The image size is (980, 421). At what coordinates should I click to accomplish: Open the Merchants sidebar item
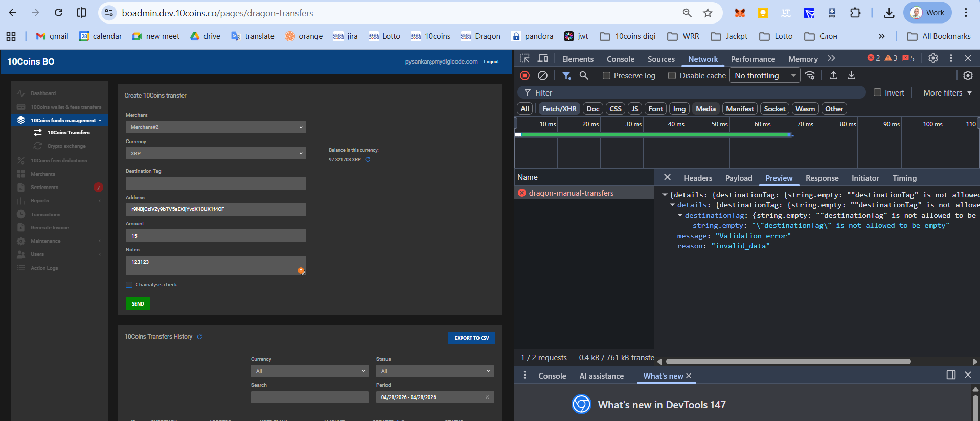point(43,174)
